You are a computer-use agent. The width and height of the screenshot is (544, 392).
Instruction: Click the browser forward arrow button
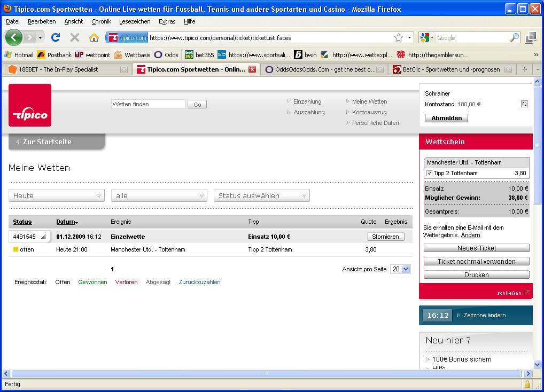(30, 37)
